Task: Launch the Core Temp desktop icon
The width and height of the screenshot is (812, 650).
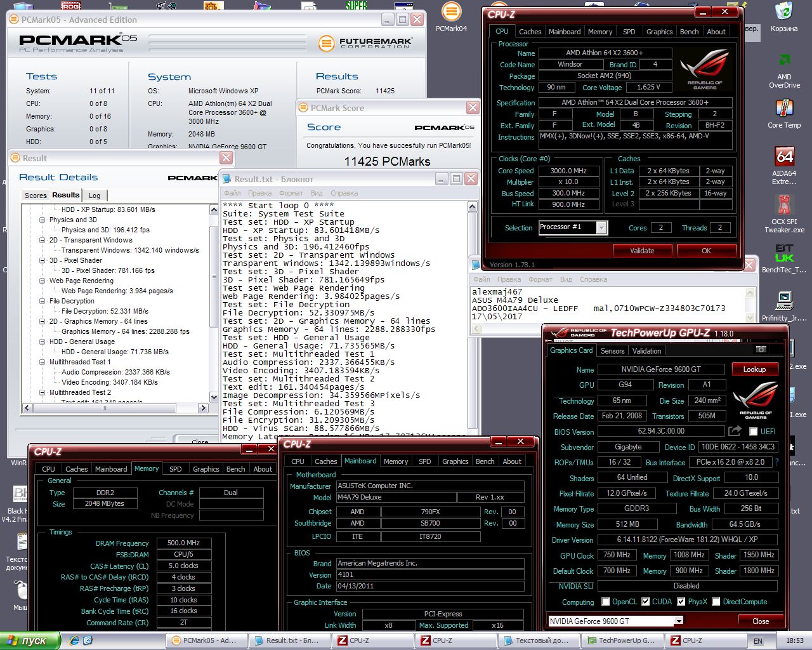Action: pyautogui.click(x=784, y=114)
